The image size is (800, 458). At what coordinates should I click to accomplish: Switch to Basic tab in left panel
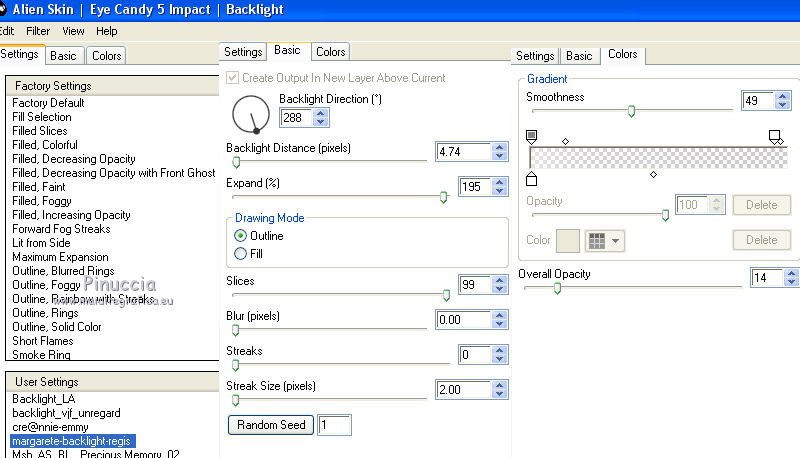(63, 56)
